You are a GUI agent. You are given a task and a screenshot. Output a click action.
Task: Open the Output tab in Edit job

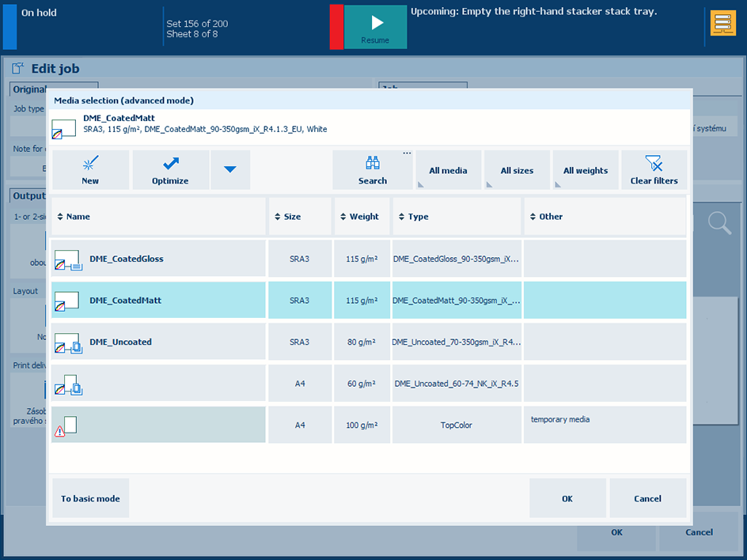click(x=29, y=195)
